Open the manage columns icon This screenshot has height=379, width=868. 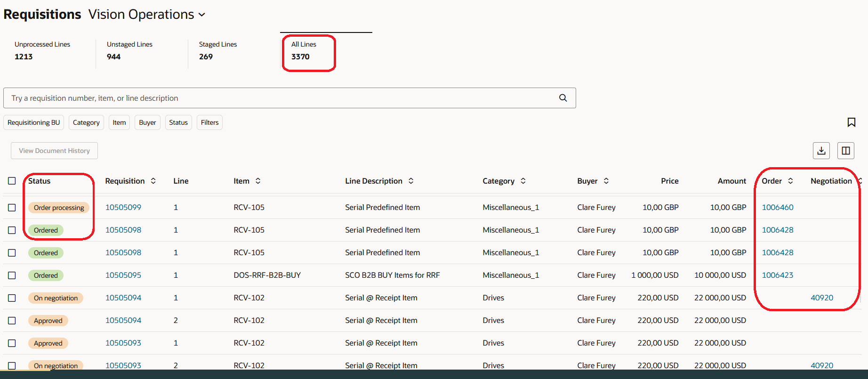click(x=845, y=151)
